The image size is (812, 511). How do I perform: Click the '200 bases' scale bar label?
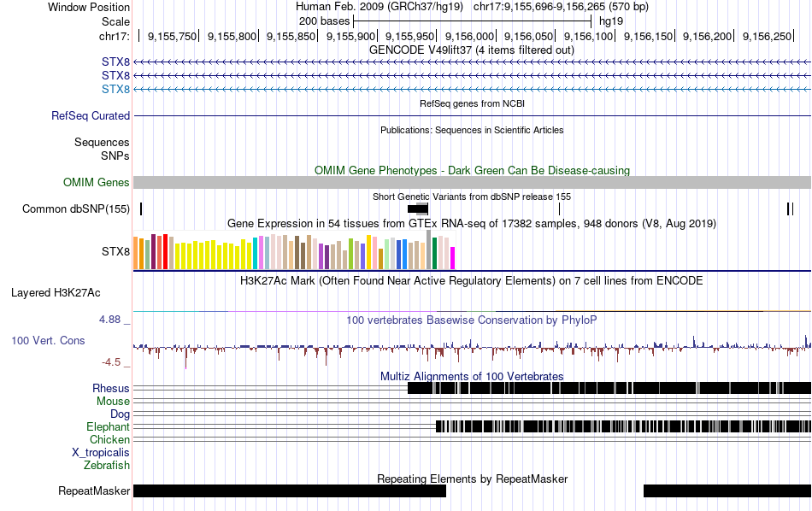[324, 21]
